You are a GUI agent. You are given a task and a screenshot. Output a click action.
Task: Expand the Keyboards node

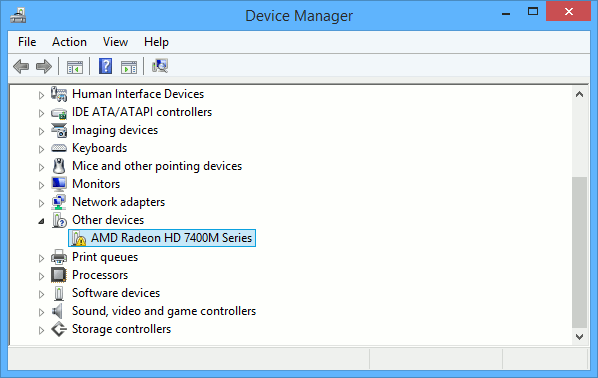pos(41,149)
